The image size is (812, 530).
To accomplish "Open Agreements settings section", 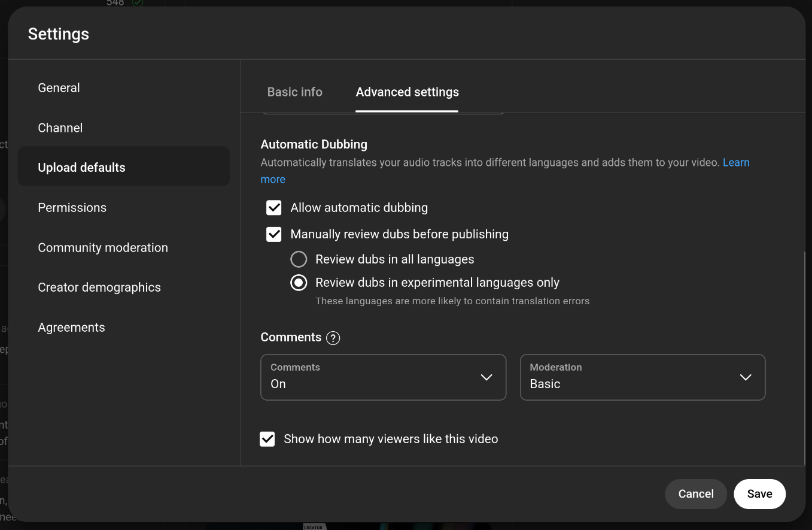I will tap(71, 328).
